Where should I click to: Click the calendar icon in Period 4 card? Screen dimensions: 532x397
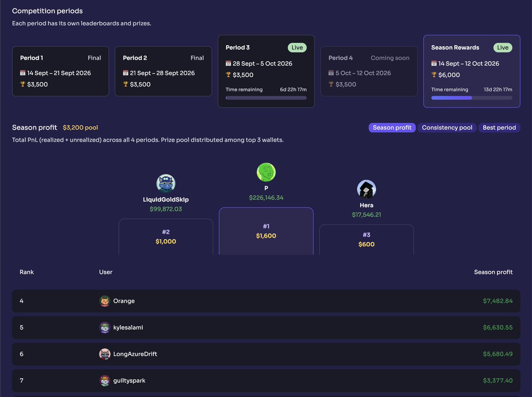pyautogui.click(x=332, y=73)
